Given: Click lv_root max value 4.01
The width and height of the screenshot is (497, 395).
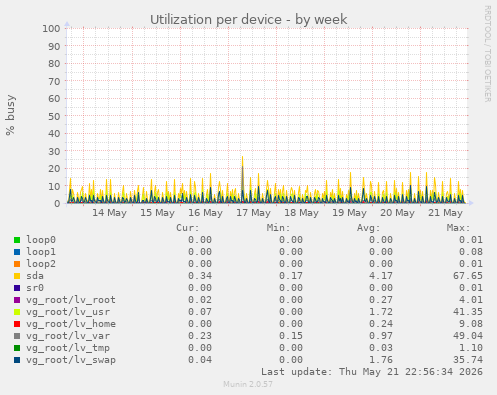Looking at the screenshot, I should click(471, 300).
